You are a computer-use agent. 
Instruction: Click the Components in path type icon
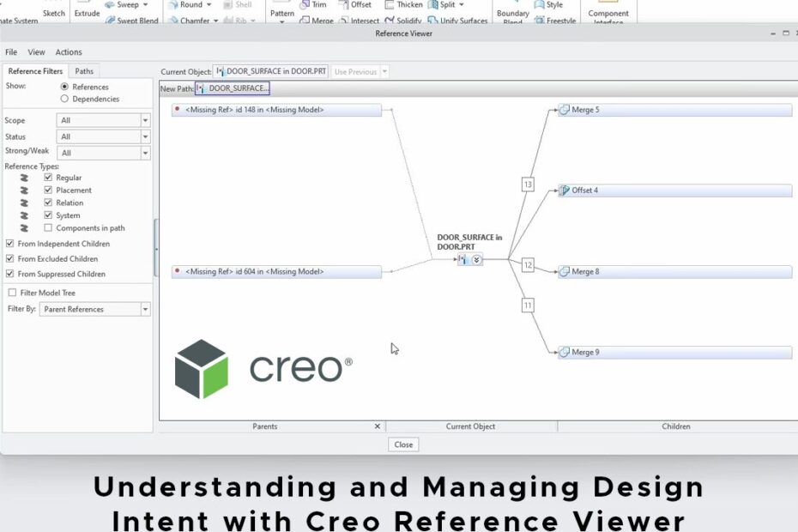click(24, 228)
